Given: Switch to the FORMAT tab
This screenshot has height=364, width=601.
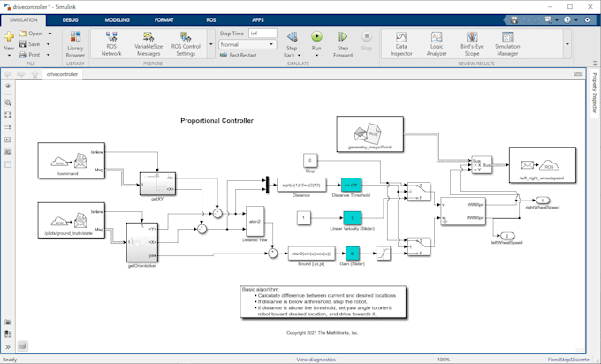Looking at the screenshot, I should coord(164,20).
